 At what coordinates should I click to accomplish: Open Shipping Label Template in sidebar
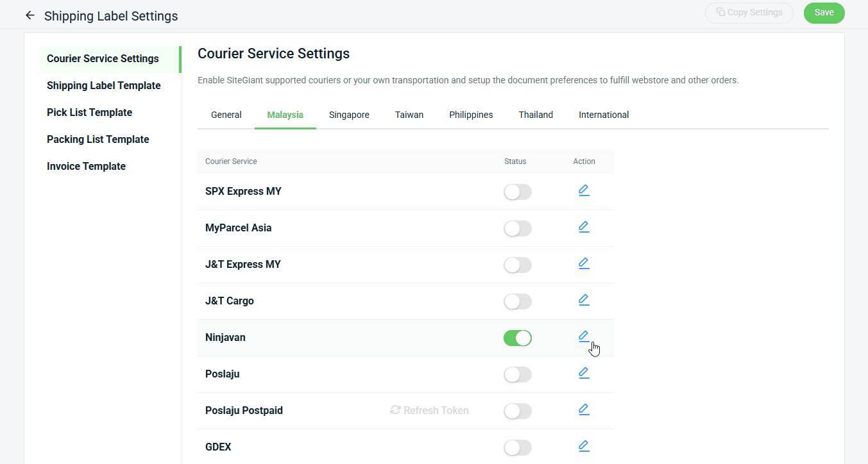click(x=104, y=86)
